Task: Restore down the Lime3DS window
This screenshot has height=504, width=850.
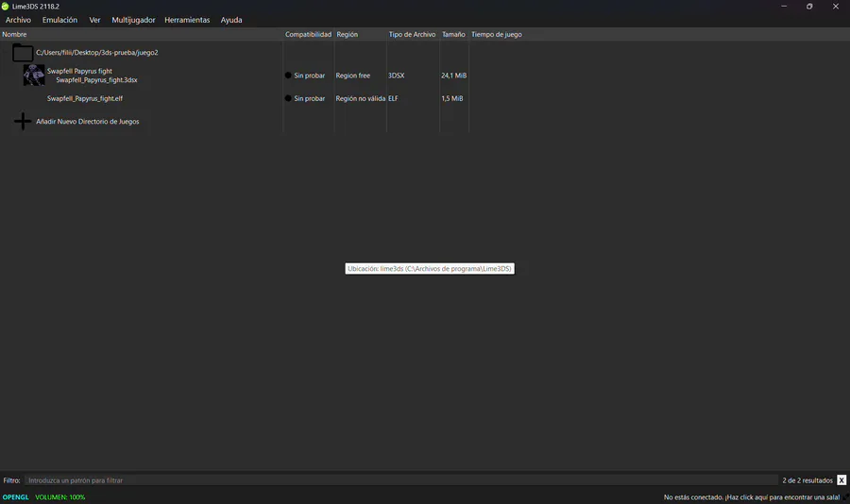Action: point(809,7)
